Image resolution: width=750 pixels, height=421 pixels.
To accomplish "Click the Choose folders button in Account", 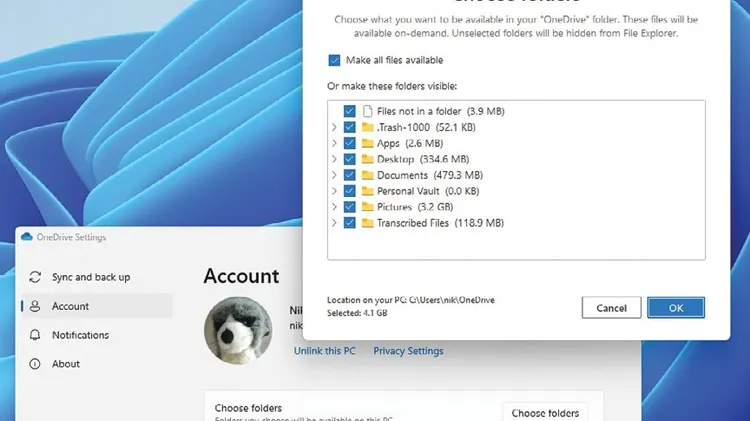I will [545, 412].
